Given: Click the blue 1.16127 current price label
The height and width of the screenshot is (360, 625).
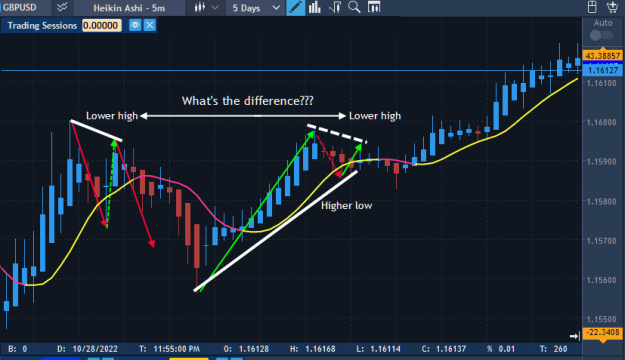Looking at the screenshot, I should [602, 71].
